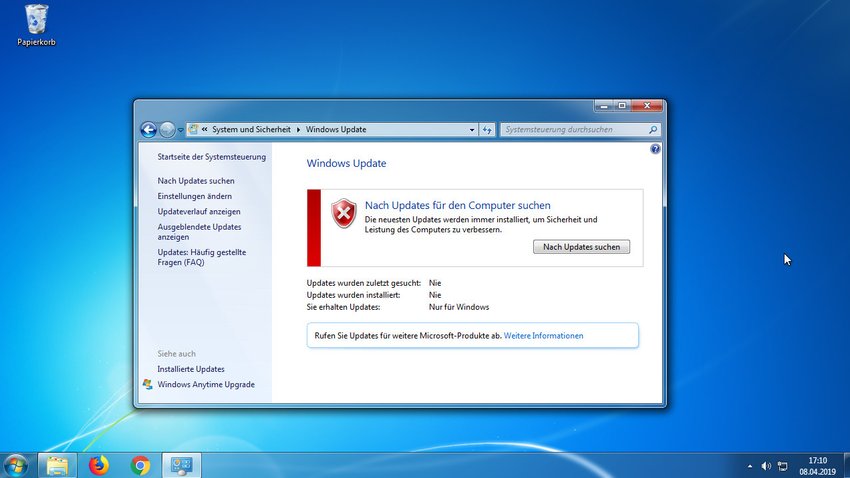Click the text Updates wurden zuletzt gesucht:
Image resolution: width=850 pixels, height=478 pixels.
(x=364, y=283)
